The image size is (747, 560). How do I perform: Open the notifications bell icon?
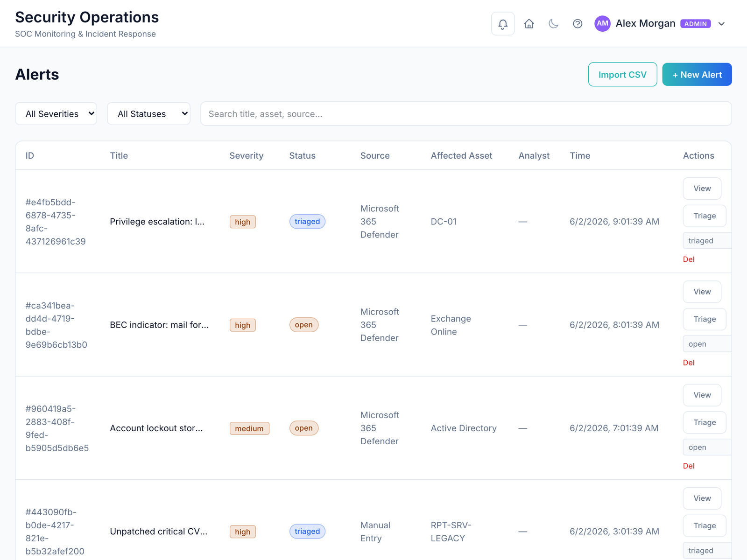[x=503, y=24]
